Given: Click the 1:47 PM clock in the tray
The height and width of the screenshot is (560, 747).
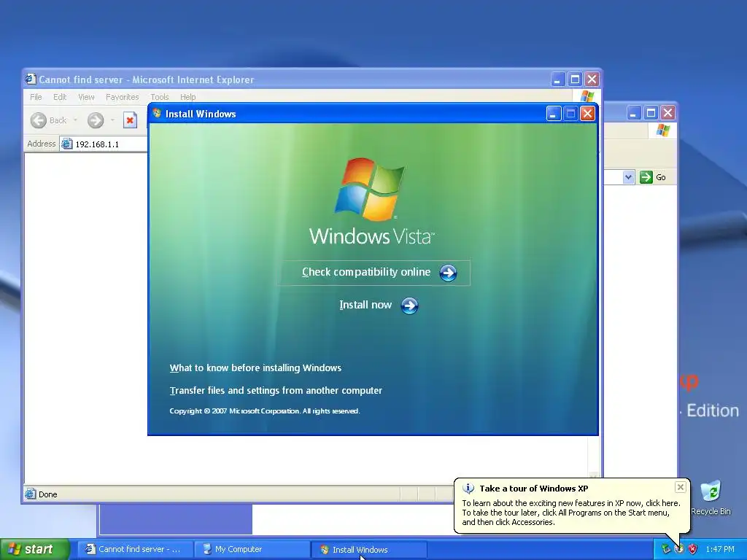Looking at the screenshot, I should coord(720,549).
